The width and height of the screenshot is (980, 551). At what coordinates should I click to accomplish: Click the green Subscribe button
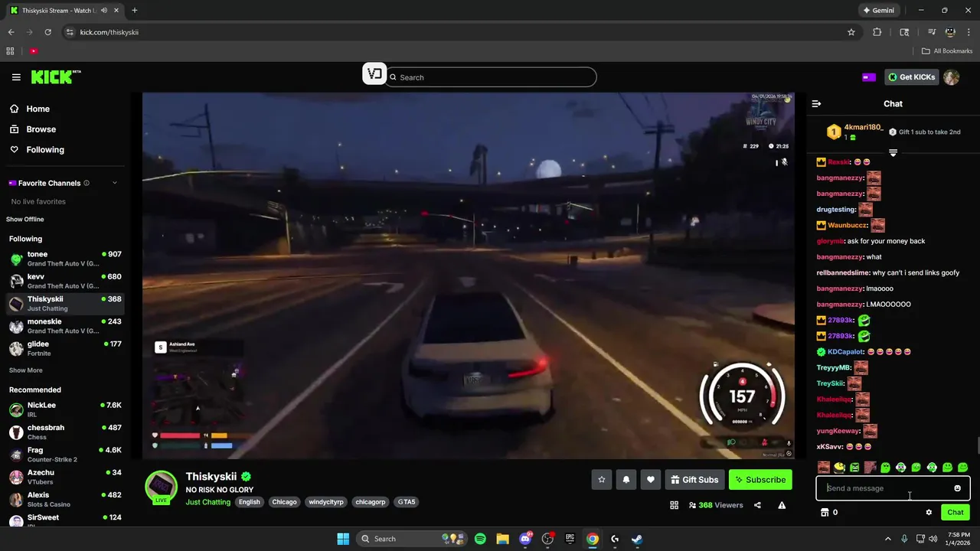click(760, 480)
